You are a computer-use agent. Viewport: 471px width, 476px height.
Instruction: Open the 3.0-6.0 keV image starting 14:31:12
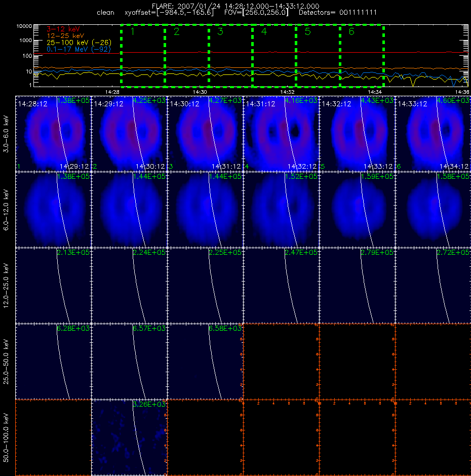(x=281, y=134)
